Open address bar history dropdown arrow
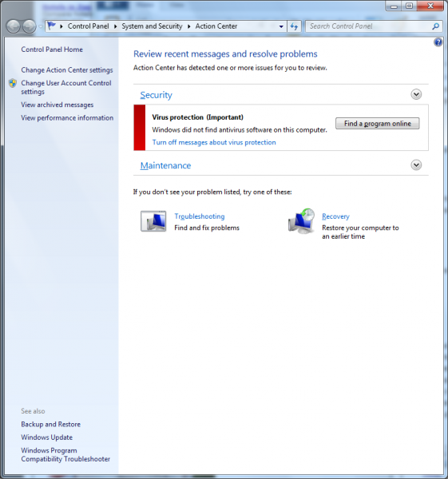The image size is (448, 479). coord(281,26)
